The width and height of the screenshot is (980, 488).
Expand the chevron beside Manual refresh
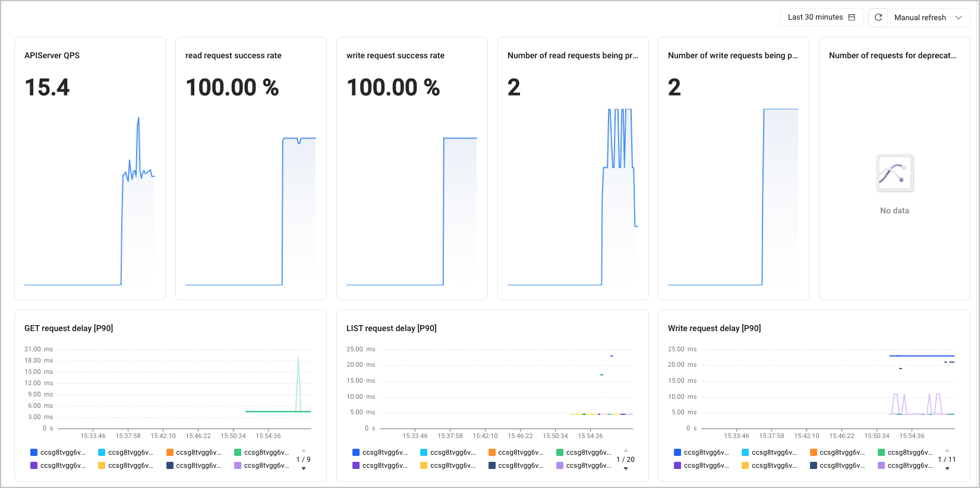(x=959, y=17)
